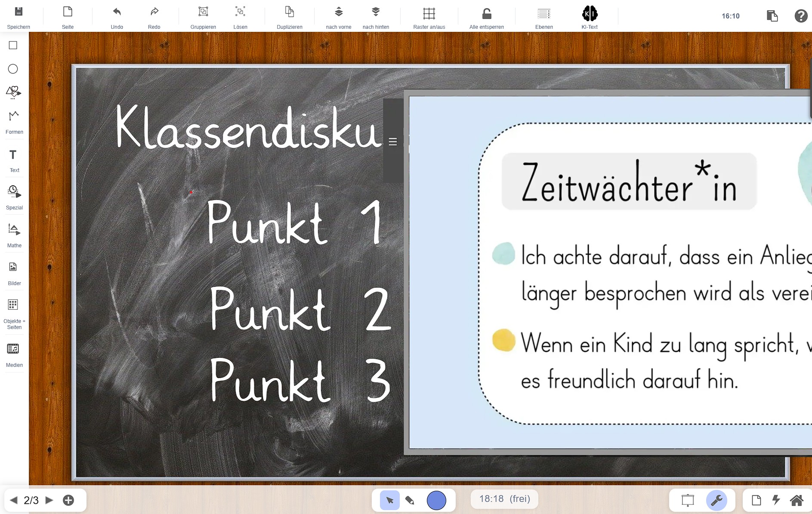The image size is (812, 514).
Task: Open the Medien media panel
Action: pyautogui.click(x=13, y=348)
